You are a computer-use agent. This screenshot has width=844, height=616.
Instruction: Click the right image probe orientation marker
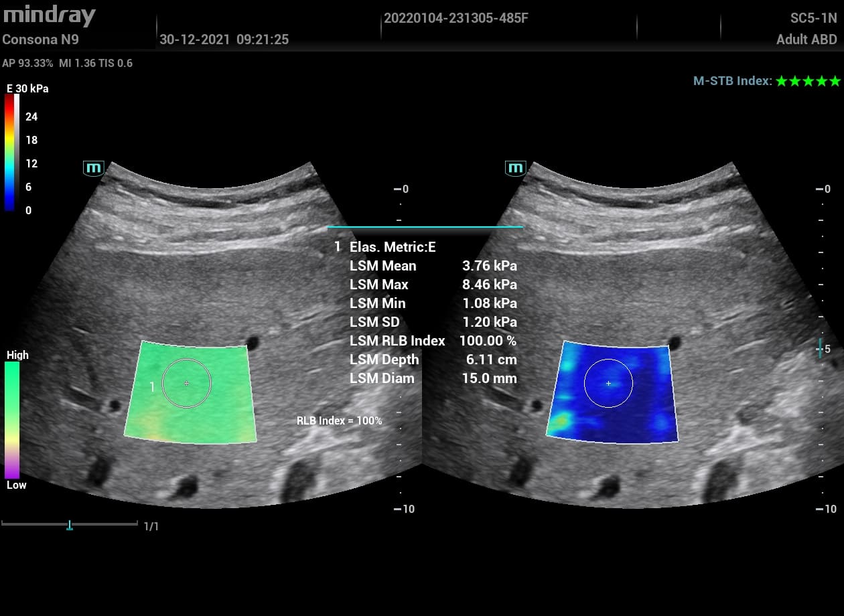pyautogui.click(x=515, y=168)
